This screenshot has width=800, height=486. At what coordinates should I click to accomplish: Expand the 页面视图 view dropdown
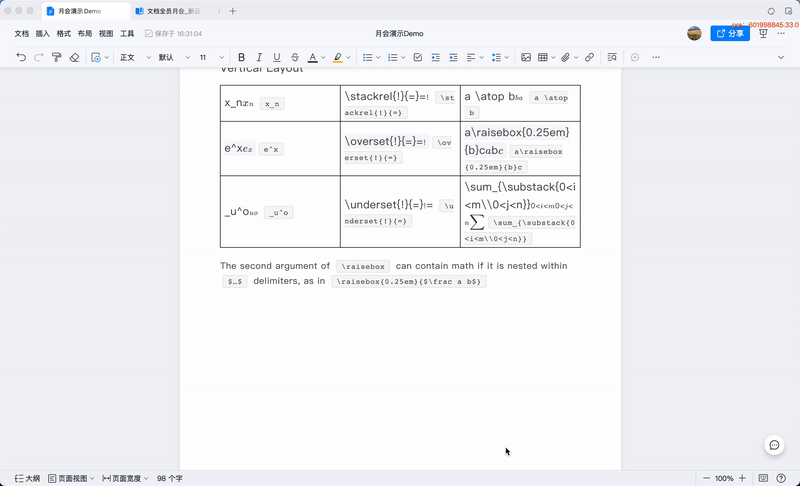(x=71, y=478)
